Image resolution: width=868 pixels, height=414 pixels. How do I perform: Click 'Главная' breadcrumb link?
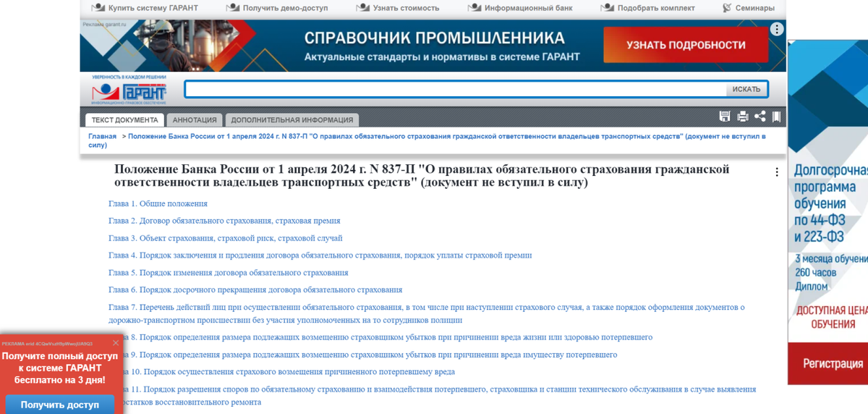click(103, 136)
